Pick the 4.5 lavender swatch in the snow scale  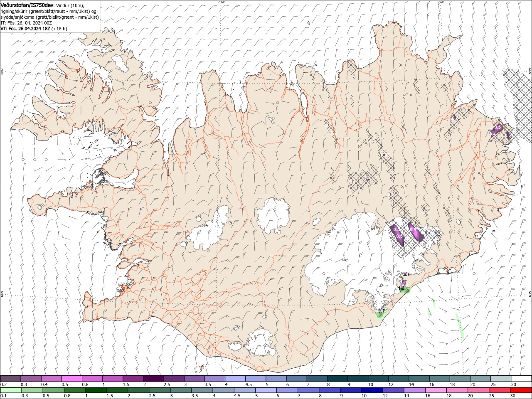tap(255, 379)
